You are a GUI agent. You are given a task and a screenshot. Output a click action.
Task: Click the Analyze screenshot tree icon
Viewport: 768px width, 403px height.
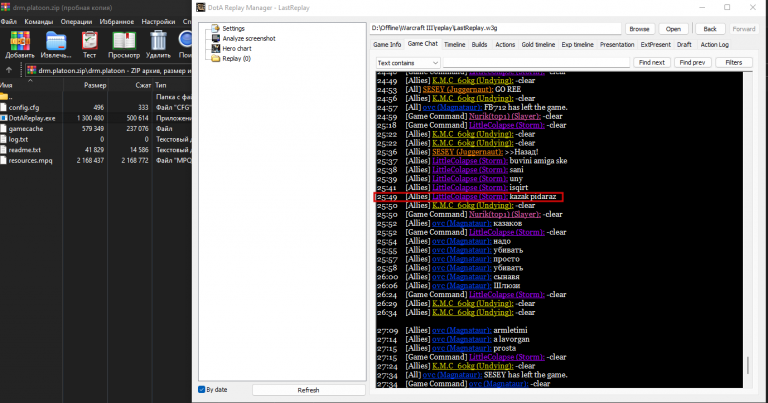tap(216, 38)
